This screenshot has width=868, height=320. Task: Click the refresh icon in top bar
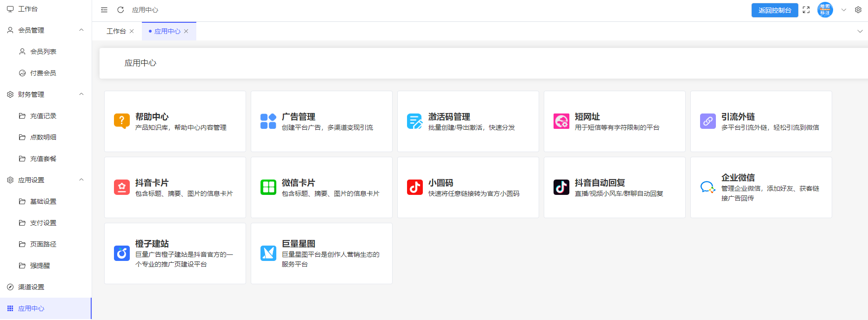tap(120, 10)
